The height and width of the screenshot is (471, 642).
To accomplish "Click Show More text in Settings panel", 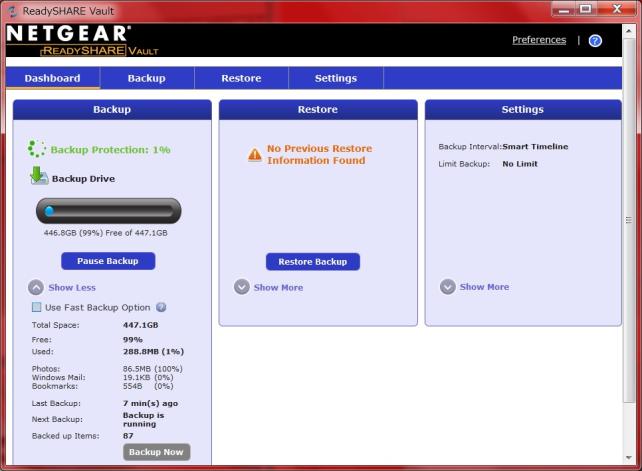I will tap(484, 287).
